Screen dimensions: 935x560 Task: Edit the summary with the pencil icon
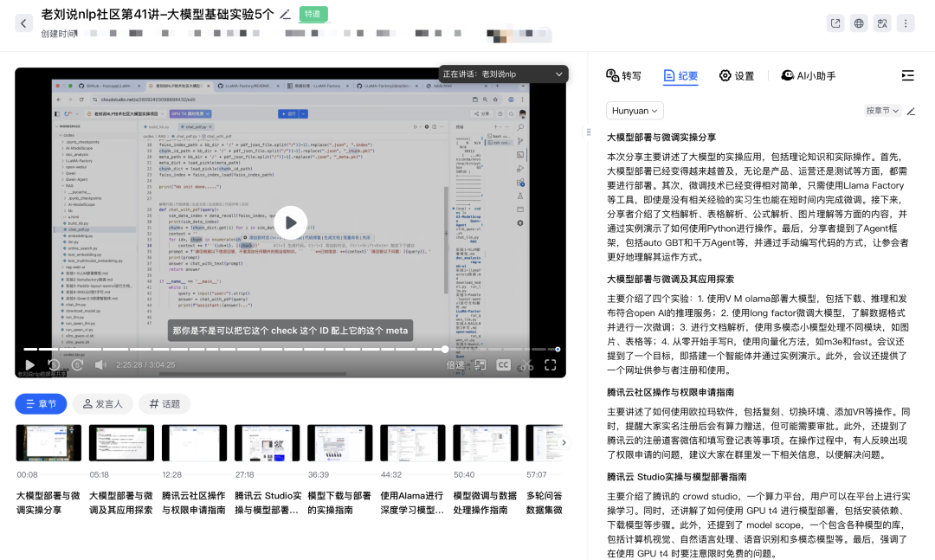[911, 111]
